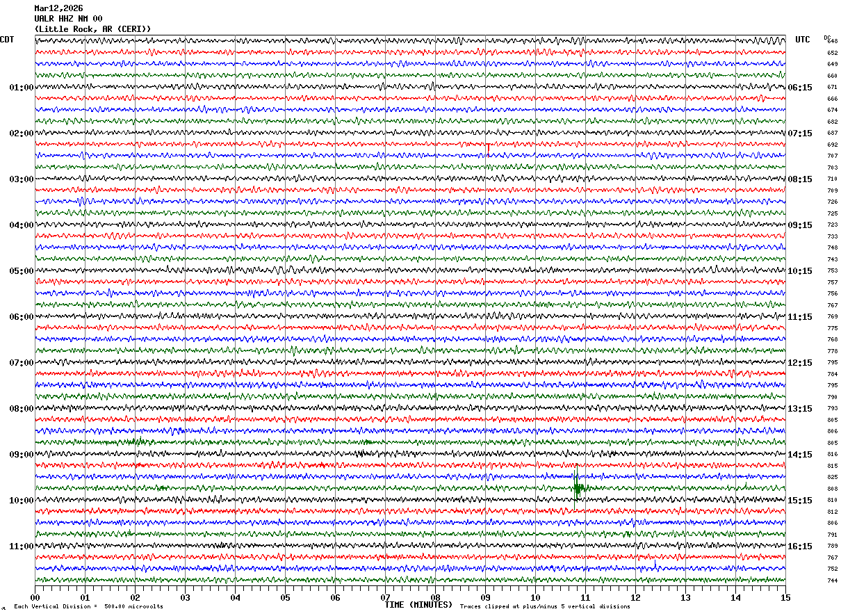
Task: Click the 15 minute tick label
Action: [785, 598]
